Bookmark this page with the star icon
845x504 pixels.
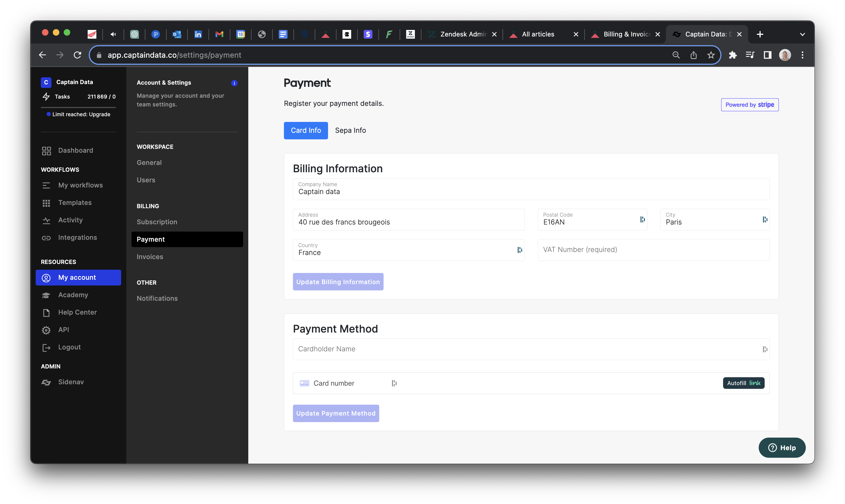tap(711, 55)
